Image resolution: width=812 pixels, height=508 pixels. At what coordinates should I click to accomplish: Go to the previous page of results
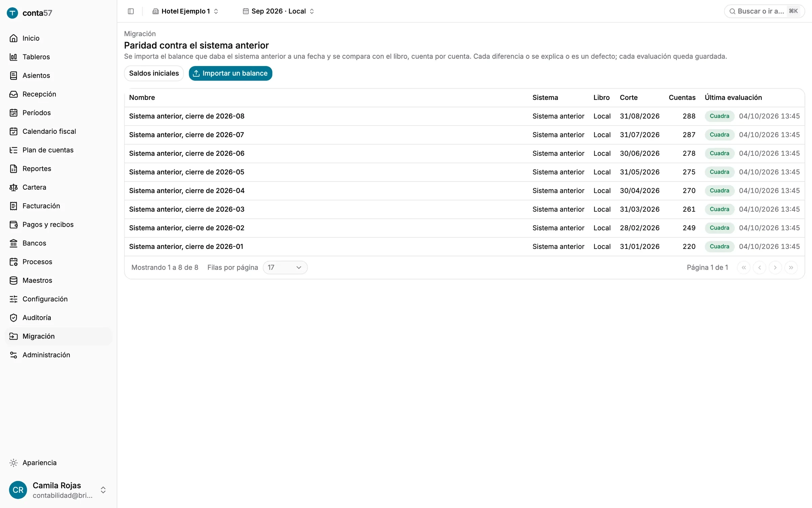pos(760,268)
